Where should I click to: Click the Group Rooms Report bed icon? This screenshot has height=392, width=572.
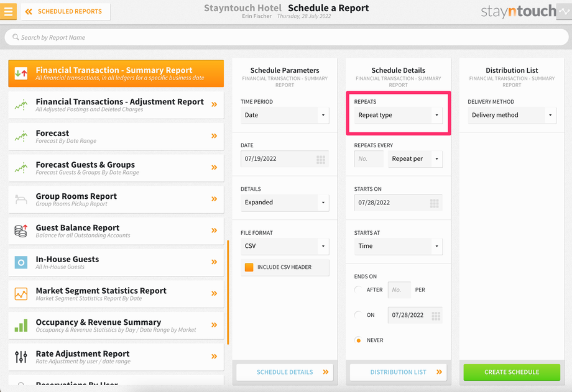click(x=21, y=199)
